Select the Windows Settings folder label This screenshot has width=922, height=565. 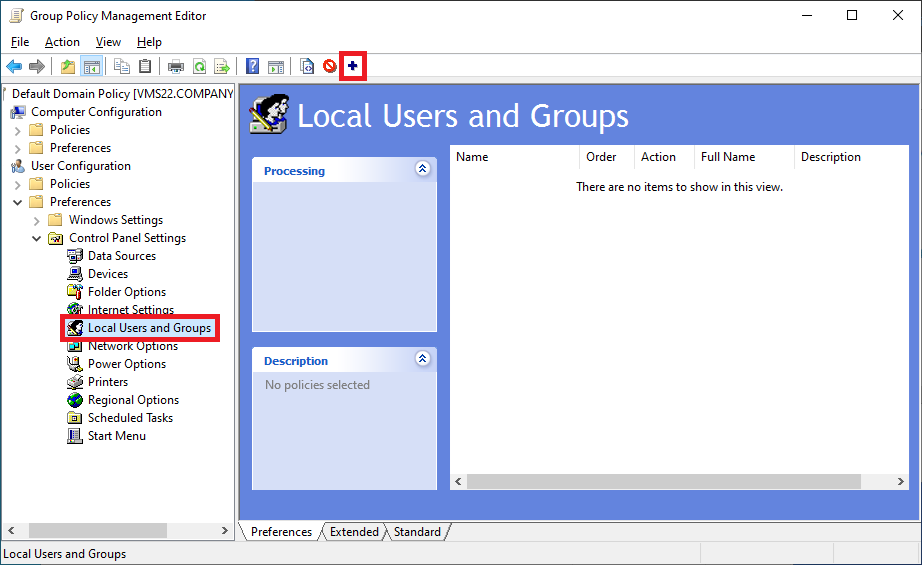tap(116, 220)
